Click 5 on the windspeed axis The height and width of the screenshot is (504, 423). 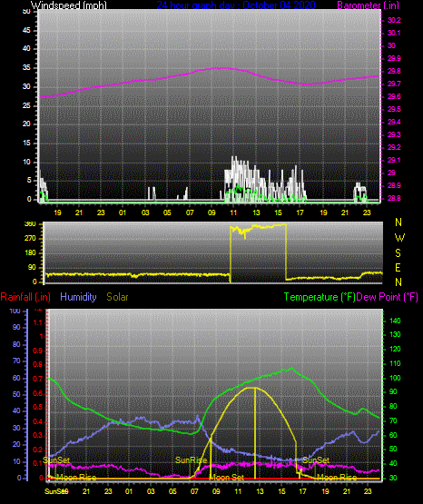coord(29,181)
